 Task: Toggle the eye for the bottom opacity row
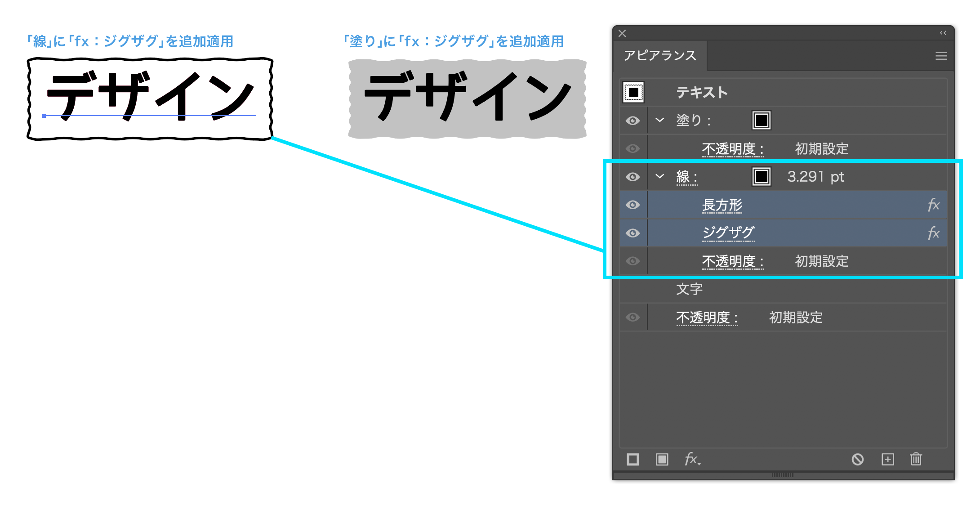(633, 318)
